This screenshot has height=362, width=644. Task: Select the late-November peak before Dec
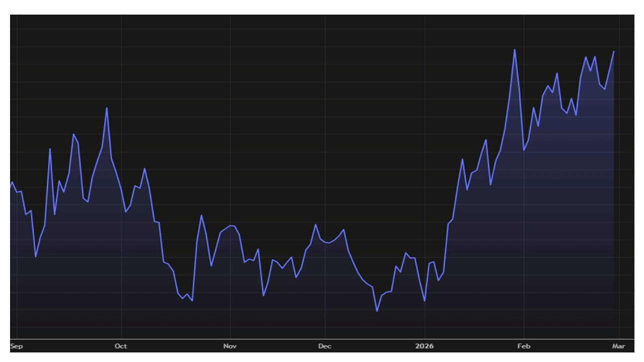click(315, 224)
